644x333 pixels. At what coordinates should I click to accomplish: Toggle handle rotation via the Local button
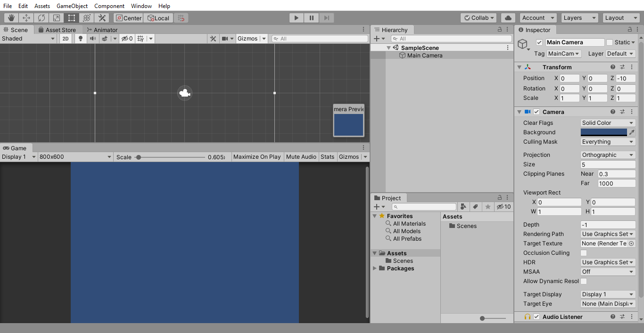tap(158, 18)
